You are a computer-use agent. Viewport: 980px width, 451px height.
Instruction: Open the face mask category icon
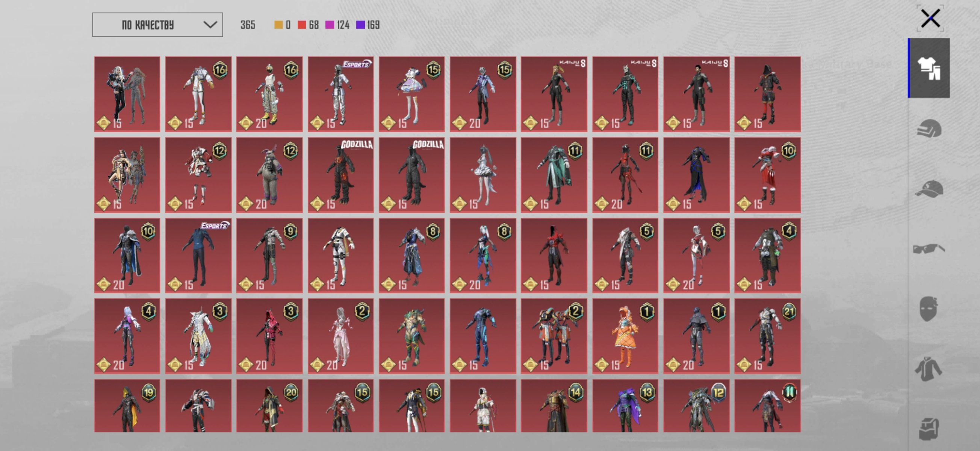[x=928, y=309]
